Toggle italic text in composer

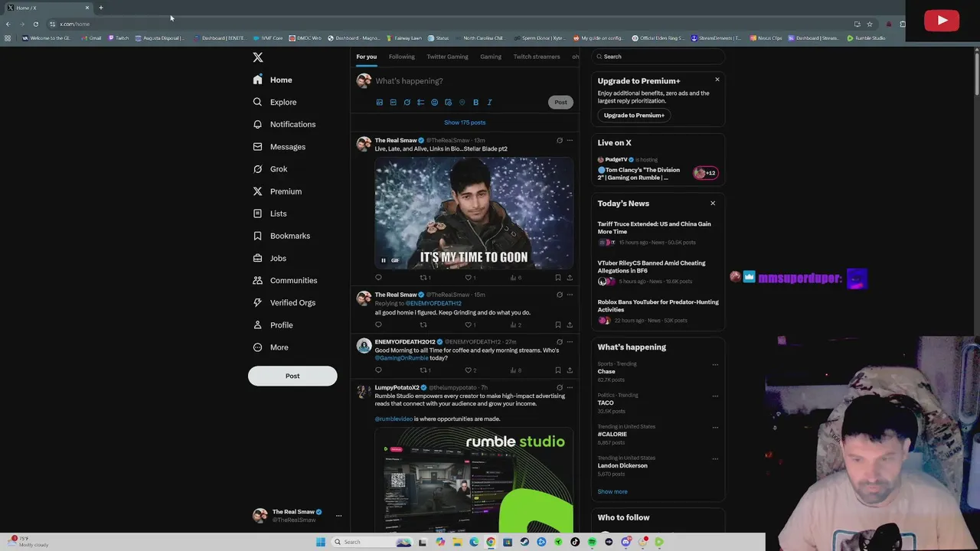coord(489,103)
